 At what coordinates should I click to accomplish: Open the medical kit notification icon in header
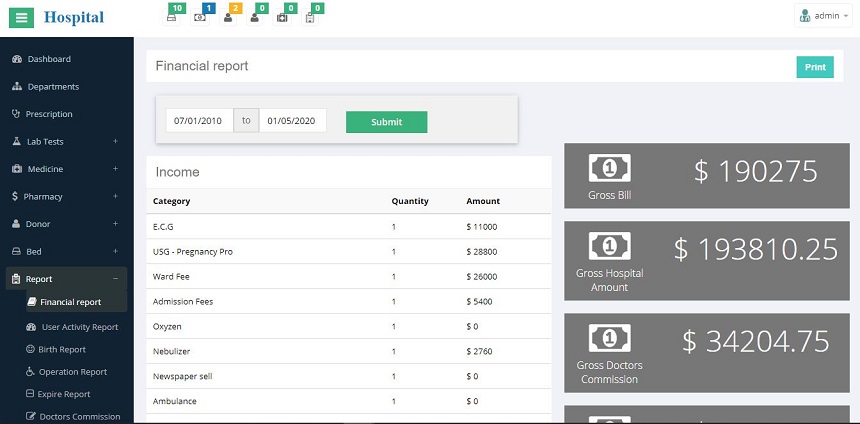[x=282, y=18]
